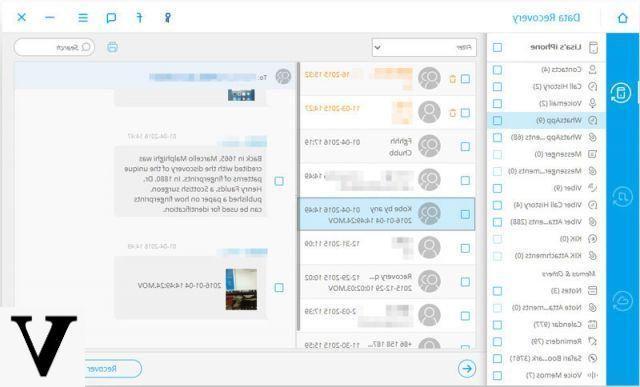Check the Contacts (4) checkbox
This screenshot has height=387, width=640.
coord(497,70)
